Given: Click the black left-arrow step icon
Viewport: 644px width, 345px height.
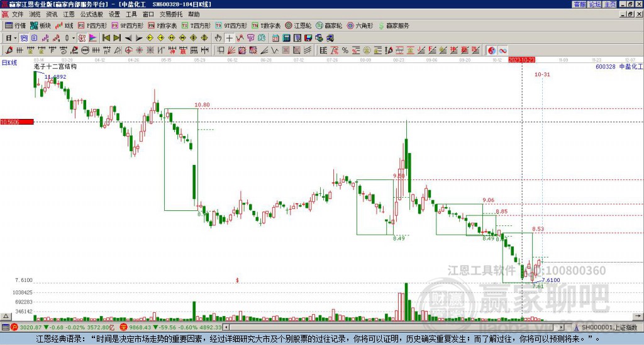Looking at the screenshot, I should coord(128,38).
